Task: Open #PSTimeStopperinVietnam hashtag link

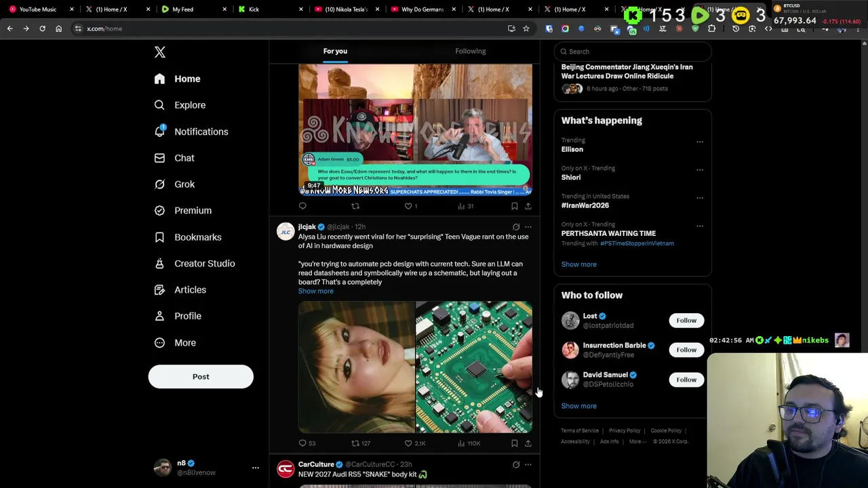Action: point(637,243)
